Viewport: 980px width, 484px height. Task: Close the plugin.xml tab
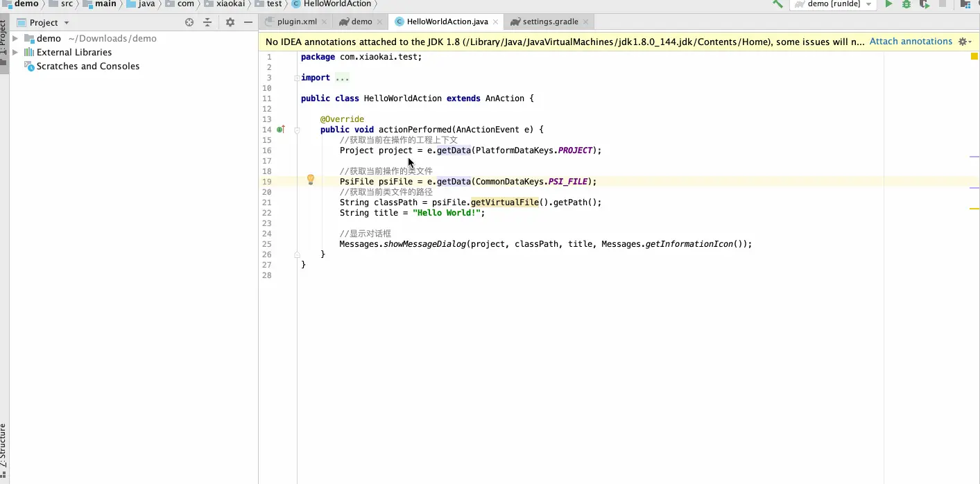pyautogui.click(x=325, y=22)
